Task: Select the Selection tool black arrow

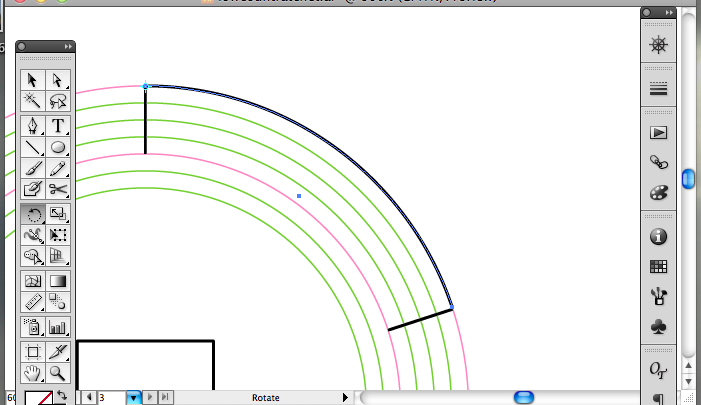Action: coord(33,80)
